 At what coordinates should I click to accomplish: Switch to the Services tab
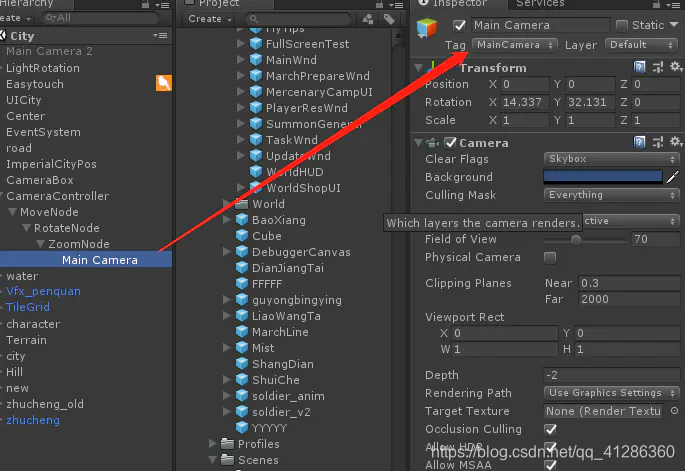(540, 4)
